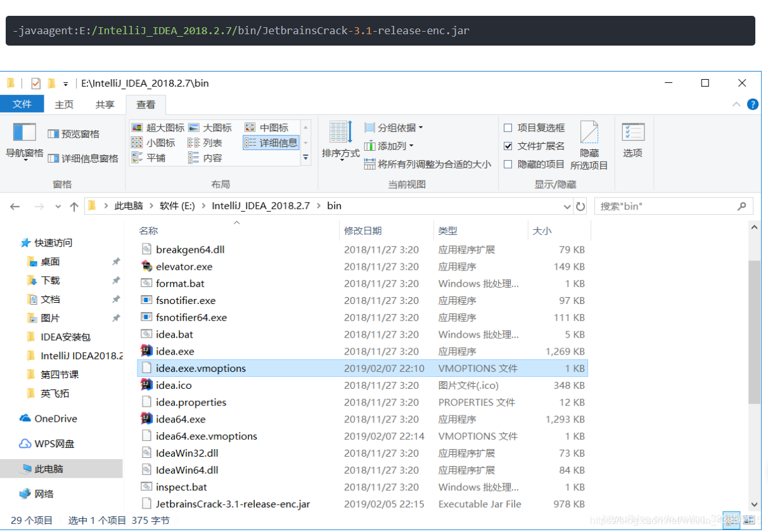768x532 pixels.
Task: Collapse the ribbon with chevron
Action: pyautogui.click(x=736, y=104)
